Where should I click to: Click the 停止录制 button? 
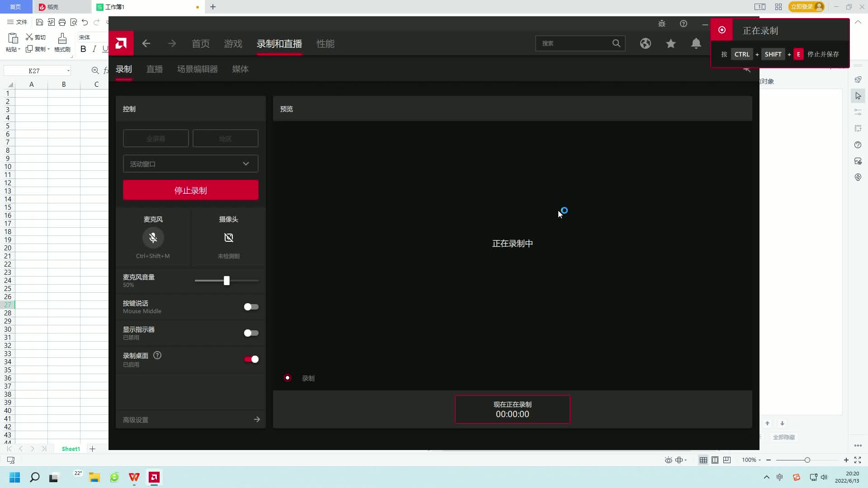point(191,190)
